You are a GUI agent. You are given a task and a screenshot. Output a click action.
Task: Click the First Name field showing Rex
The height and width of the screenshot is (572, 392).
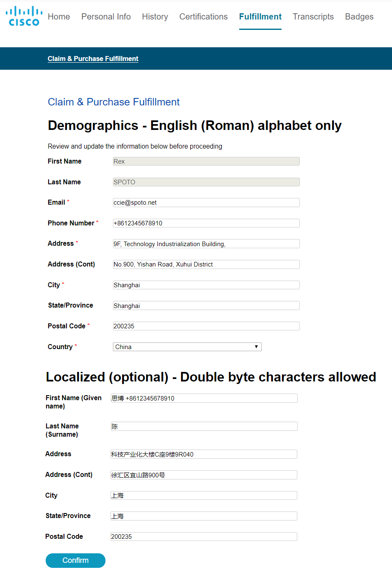click(x=206, y=161)
